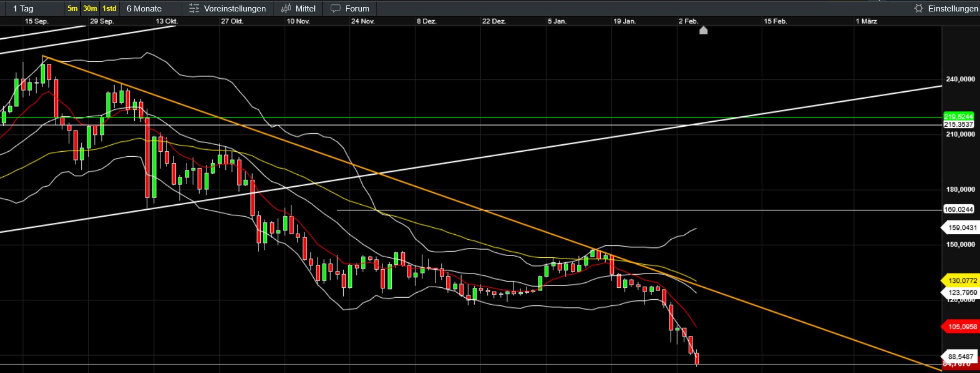Switch to the 30m timeframe
This screenshot has height=373, width=980.
(x=90, y=8)
